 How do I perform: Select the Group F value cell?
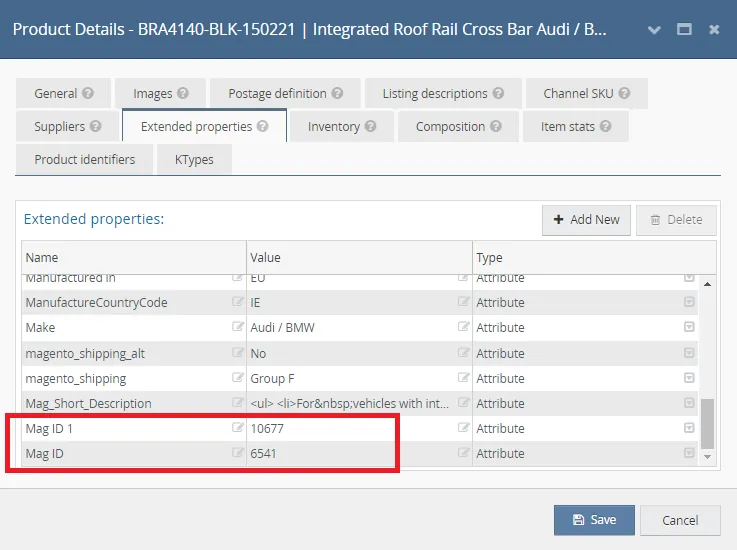point(360,378)
